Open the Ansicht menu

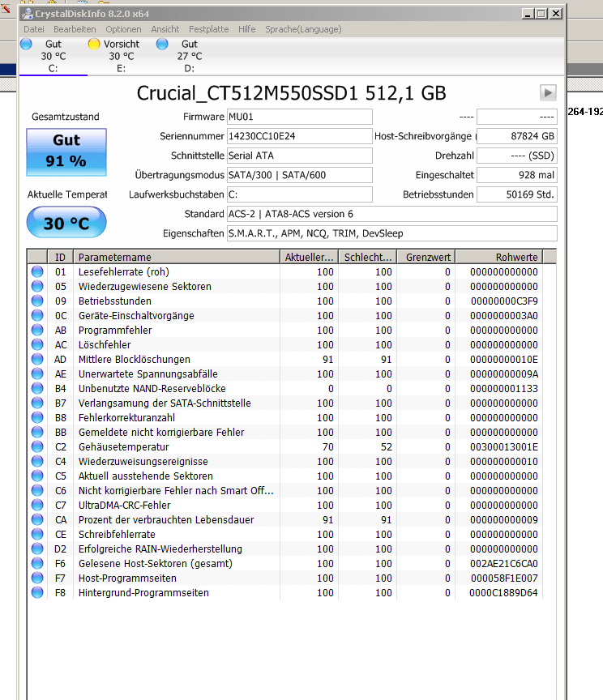click(165, 29)
